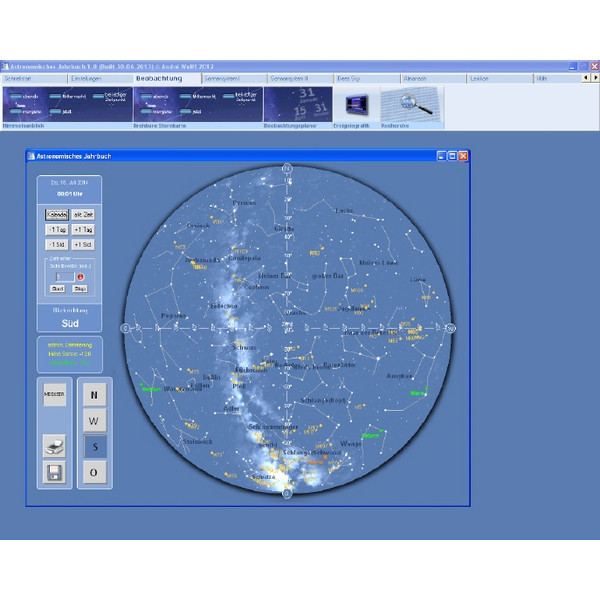Click the Schrittweite input field

tap(65, 277)
